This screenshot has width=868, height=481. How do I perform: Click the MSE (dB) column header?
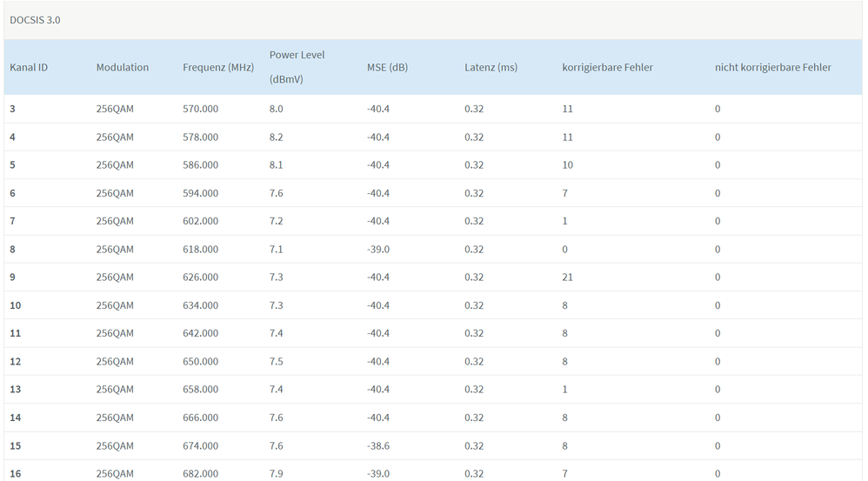(x=387, y=67)
